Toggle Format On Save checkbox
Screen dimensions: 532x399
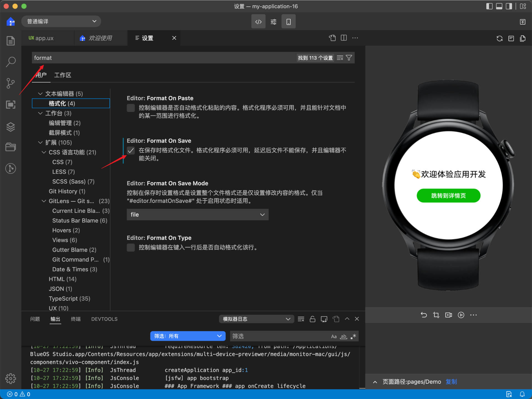point(132,150)
